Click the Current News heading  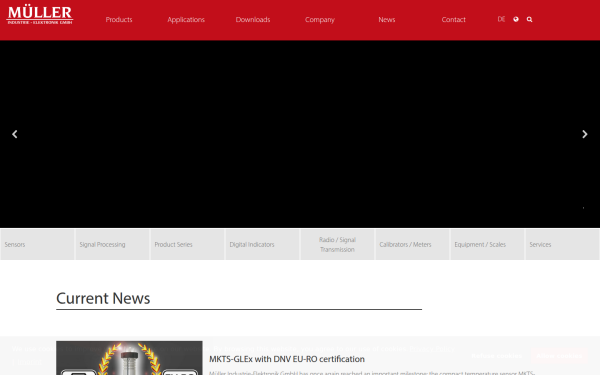pos(103,298)
